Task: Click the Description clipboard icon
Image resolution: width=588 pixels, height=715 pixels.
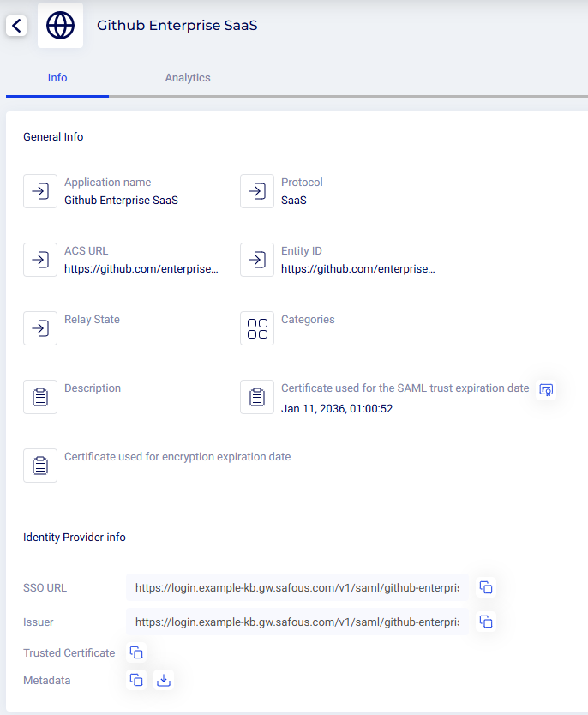Action: click(x=40, y=397)
